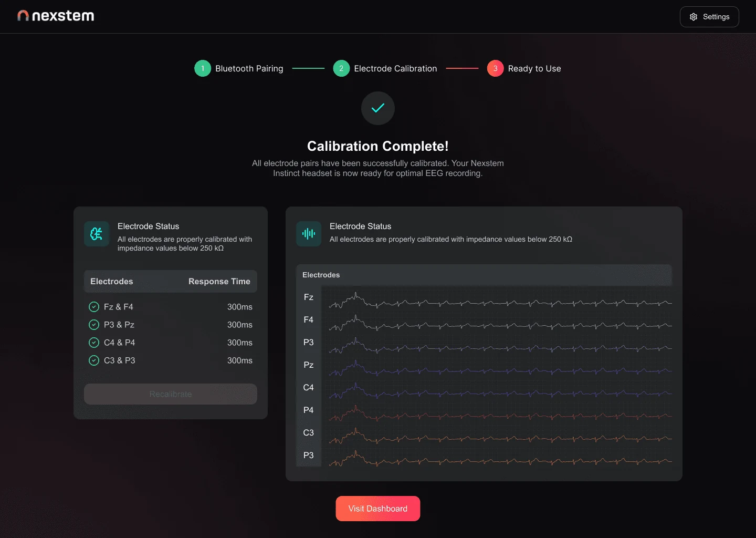Select the Pz channel label
The height and width of the screenshot is (538, 756).
point(309,365)
